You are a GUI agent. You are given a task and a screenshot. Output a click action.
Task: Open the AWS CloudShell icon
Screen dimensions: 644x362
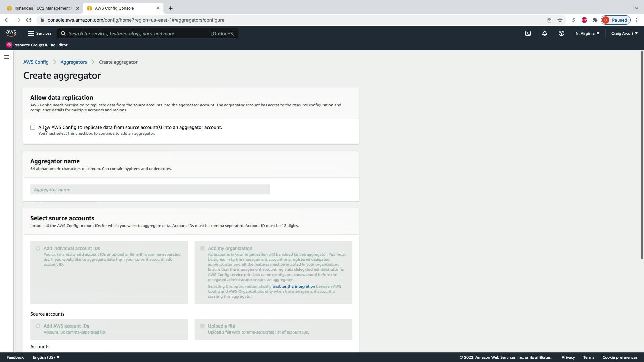point(528,33)
